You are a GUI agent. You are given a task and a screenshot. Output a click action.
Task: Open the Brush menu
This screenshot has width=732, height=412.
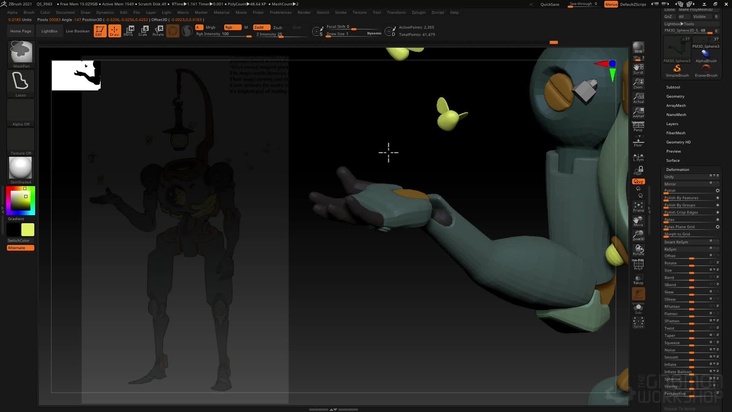[28, 12]
